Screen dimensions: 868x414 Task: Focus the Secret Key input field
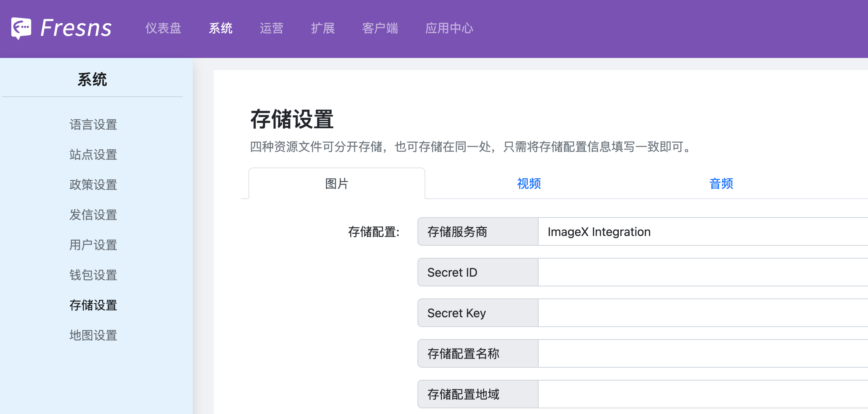[703, 313]
